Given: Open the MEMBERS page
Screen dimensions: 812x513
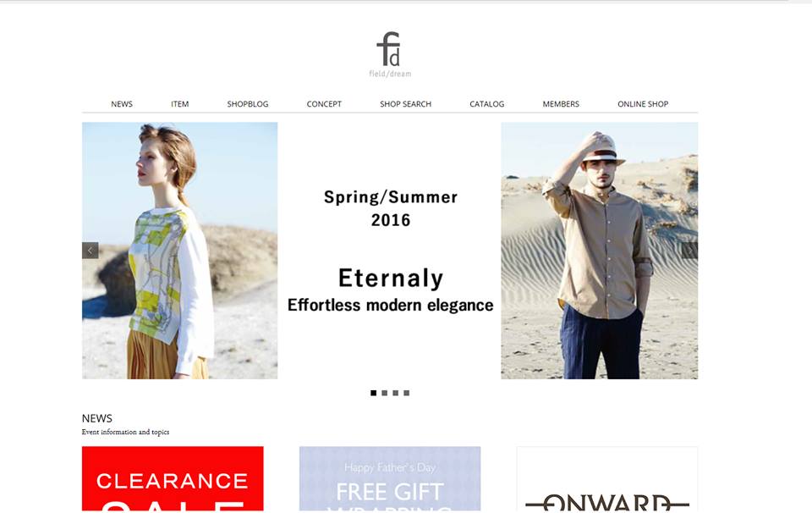Looking at the screenshot, I should coord(561,103).
